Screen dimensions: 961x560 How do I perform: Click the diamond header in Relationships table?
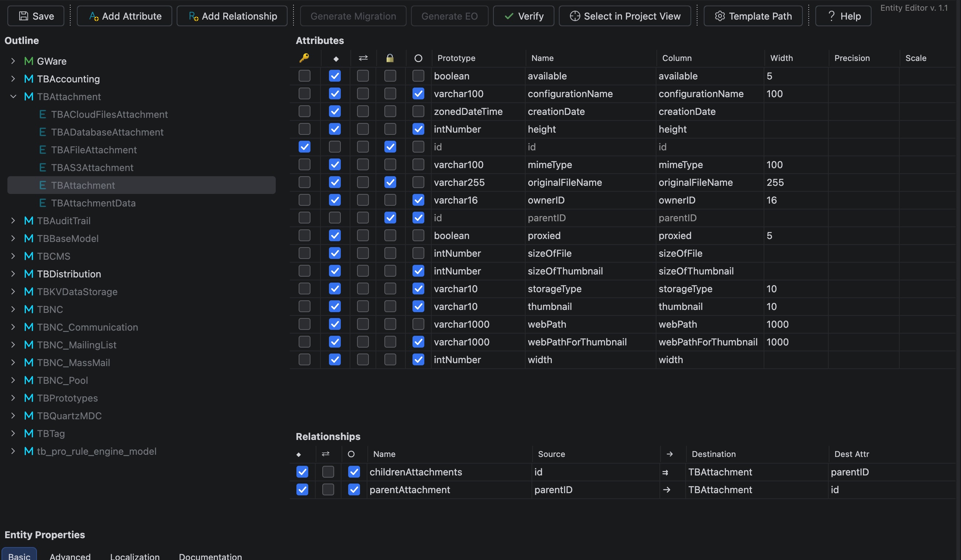[299, 454]
